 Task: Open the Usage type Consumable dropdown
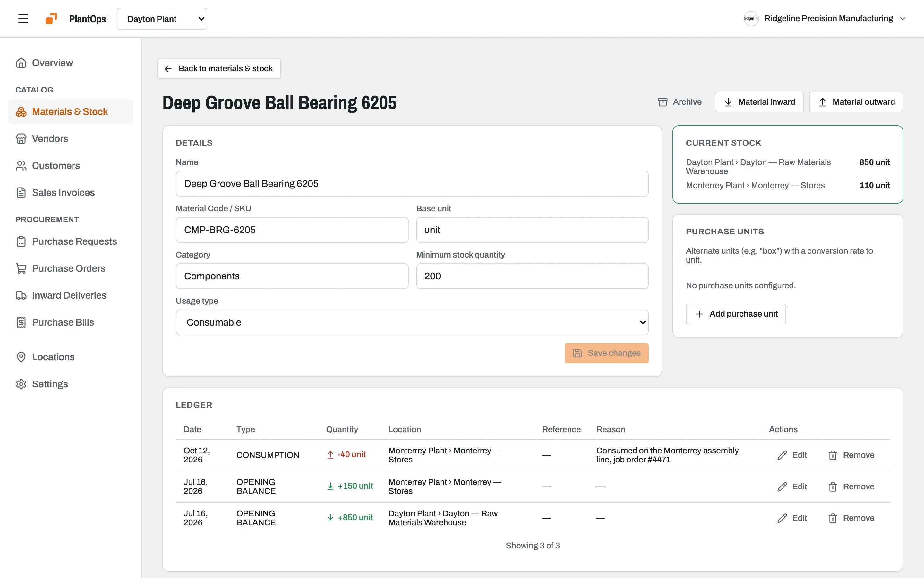pos(412,322)
